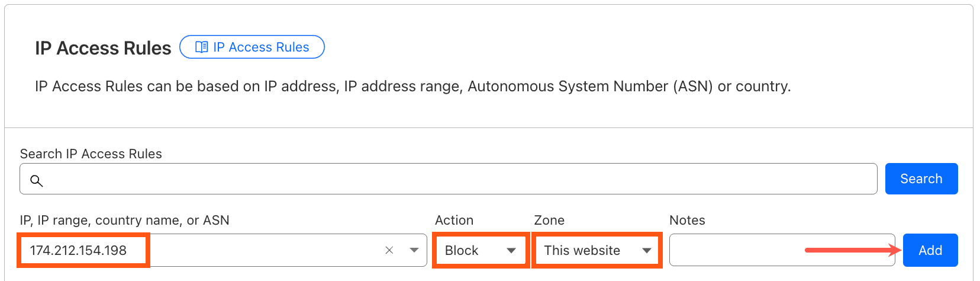The width and height of the screenshot is (980, 281).
Task: Click the triangle arrow beside This website
Action: pyautogui.click(x=647, y=250)
